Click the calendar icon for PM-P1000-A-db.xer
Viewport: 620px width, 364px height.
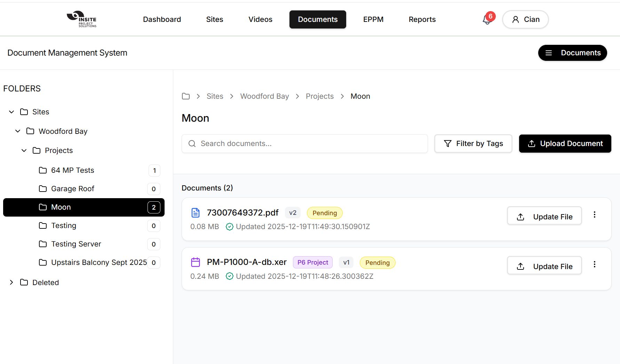pos(196,262)
